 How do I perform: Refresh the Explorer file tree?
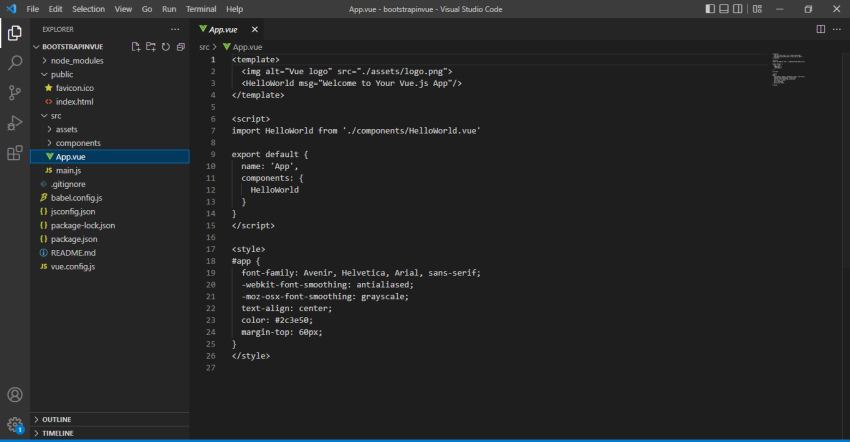[x=166, y=47]
